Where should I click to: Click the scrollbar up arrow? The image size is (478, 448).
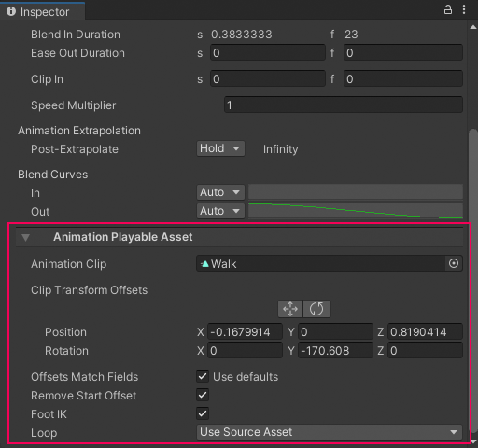(x=473, y=27)
